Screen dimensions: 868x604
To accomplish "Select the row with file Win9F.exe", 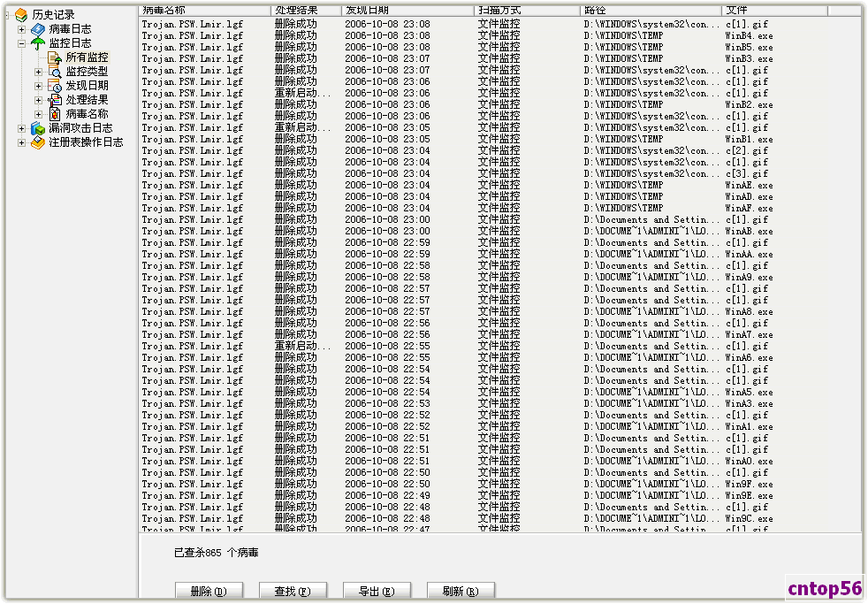I will click(500, 484).
